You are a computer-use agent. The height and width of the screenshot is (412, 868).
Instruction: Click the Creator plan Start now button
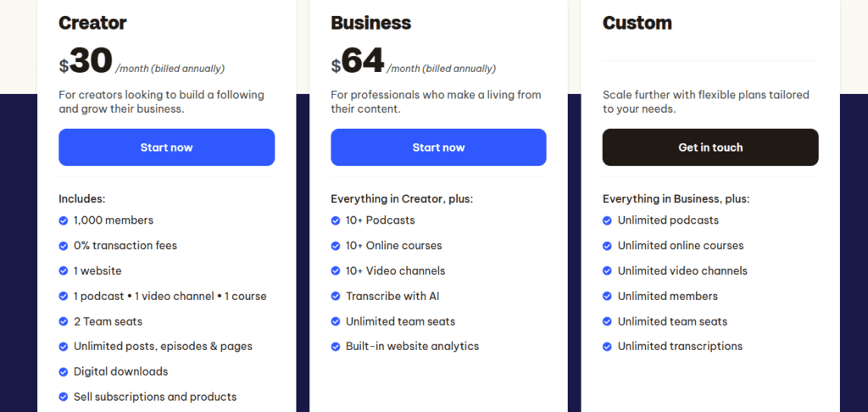(x=166, y=148)
